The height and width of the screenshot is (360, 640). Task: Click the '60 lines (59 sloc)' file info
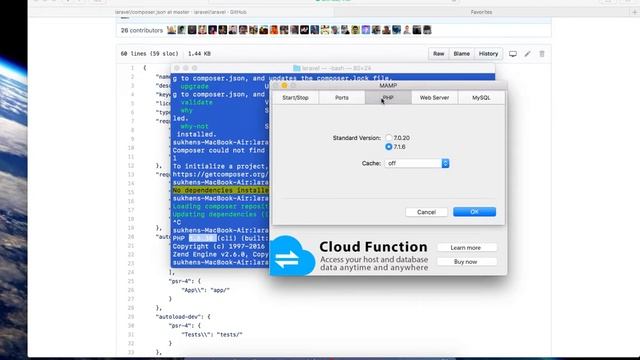[x=149, y=53]
